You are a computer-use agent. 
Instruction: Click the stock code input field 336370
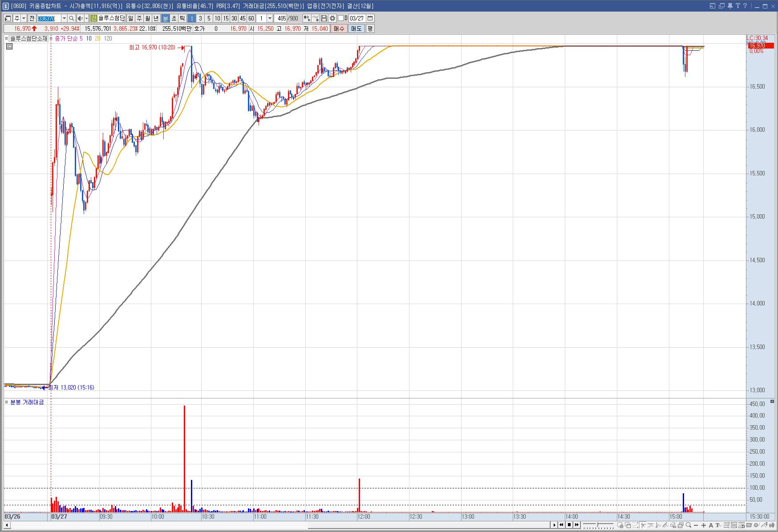pyautogui.click(x=49, y=18)
